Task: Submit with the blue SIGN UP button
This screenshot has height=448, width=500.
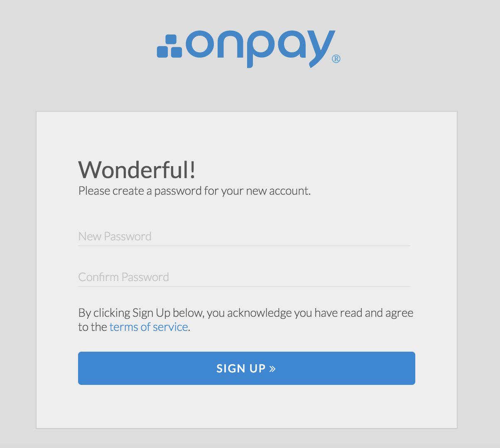Action: click(x=247, y=368)
